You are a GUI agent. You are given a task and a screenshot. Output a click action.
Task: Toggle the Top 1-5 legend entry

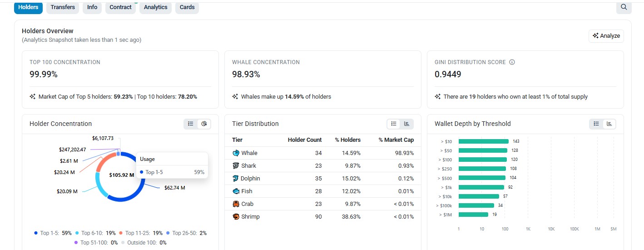[53, 233]
